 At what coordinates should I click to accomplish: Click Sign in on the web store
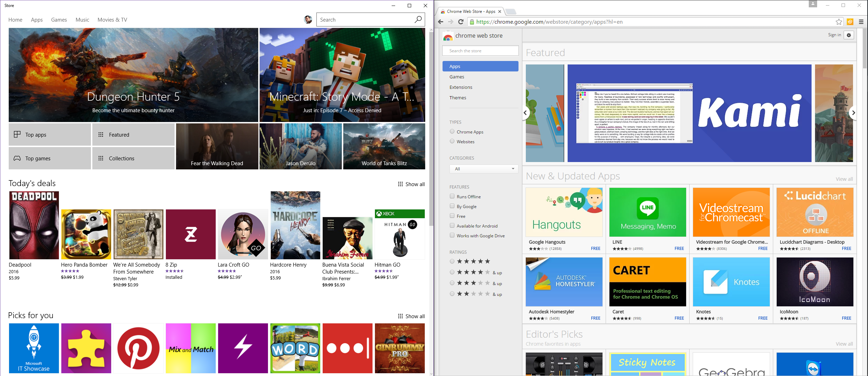[x=834, y=35]
